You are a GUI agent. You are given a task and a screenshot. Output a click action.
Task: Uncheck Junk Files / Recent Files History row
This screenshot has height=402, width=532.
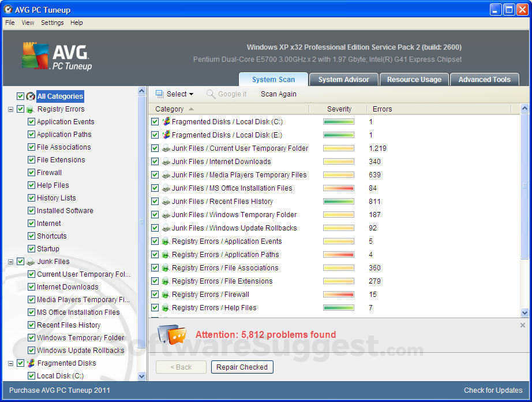(x=155, y=201)
